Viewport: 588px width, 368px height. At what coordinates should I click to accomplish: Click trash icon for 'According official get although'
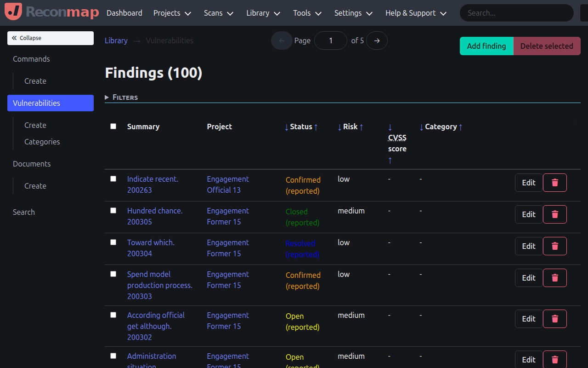(x=554, y=319)
